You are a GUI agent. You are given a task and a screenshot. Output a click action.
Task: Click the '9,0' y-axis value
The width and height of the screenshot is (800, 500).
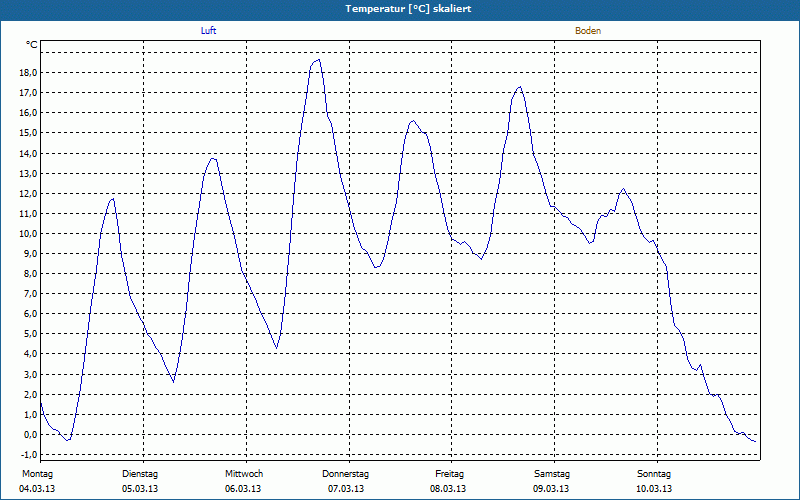coord(30,254)
